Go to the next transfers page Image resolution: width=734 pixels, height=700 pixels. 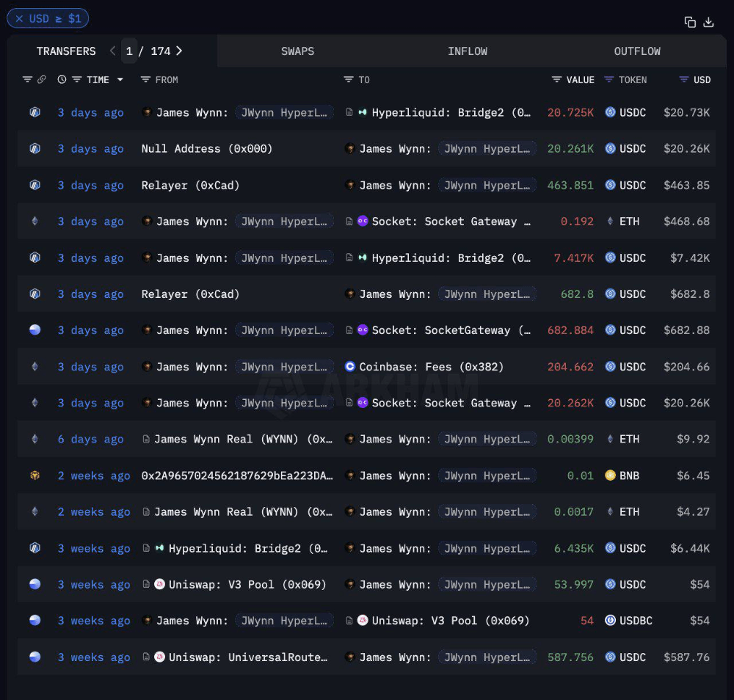pos(179,51)
